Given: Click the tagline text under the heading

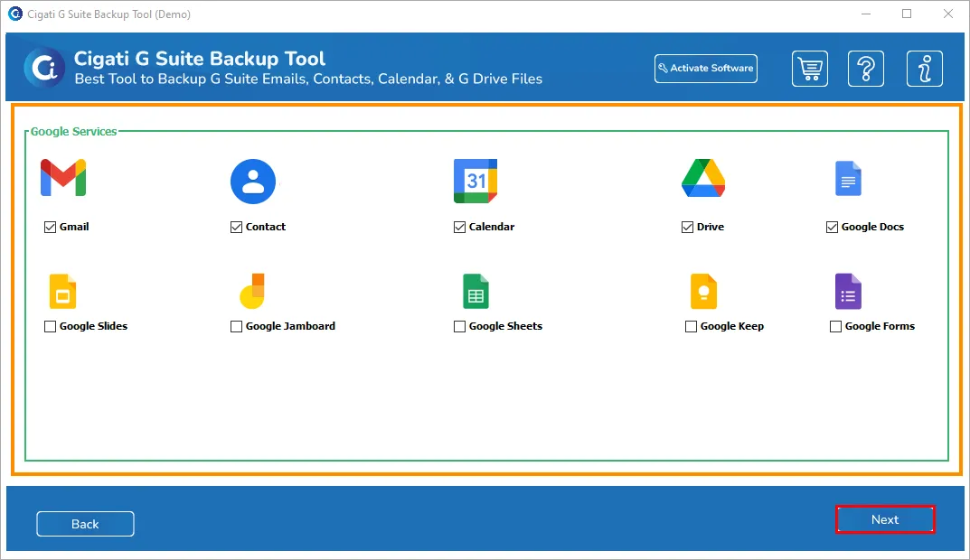Looking at the screenshot, I should [308, 79].
